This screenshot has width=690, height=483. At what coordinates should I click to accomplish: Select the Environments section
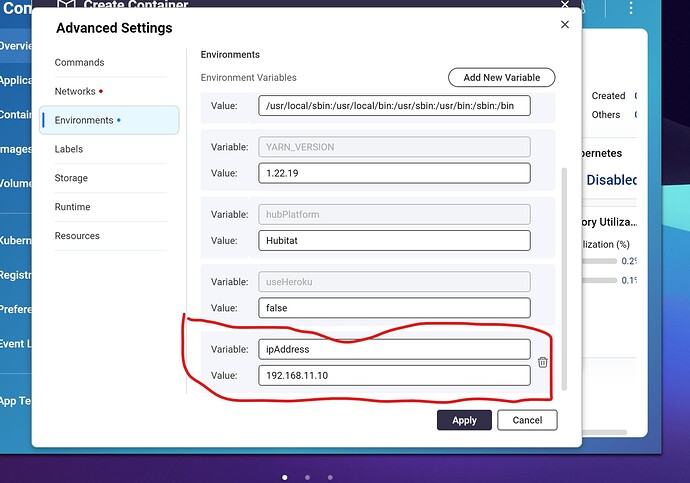click(x=84, y=120)
